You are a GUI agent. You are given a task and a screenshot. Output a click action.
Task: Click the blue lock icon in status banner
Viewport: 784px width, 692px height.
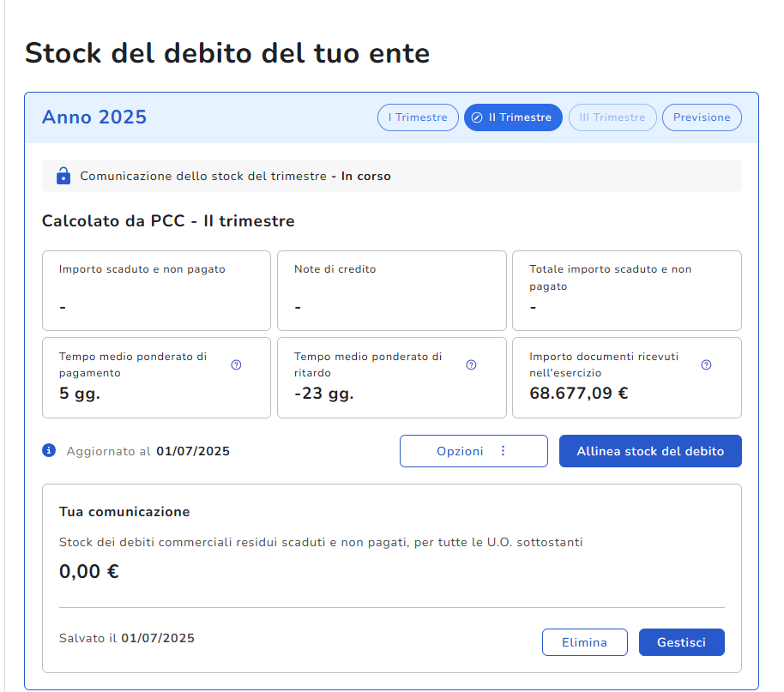pyautogui.click(x=63, y=176)
